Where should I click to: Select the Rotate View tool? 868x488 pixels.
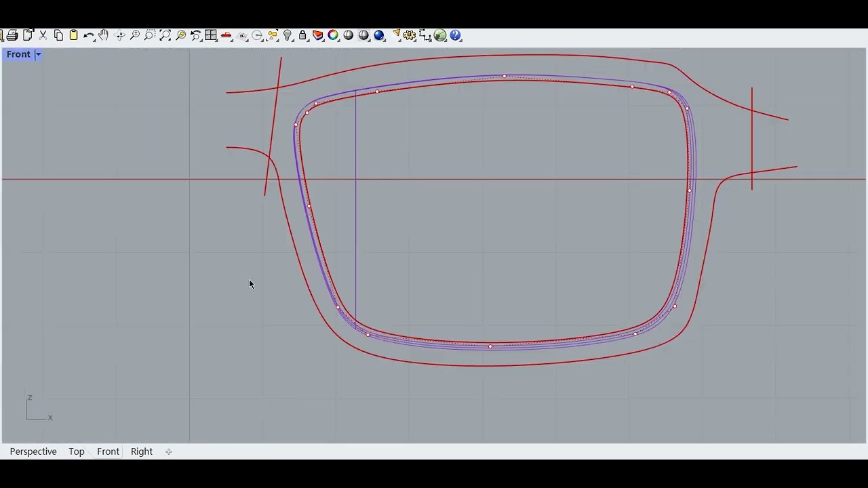[120, 35]
